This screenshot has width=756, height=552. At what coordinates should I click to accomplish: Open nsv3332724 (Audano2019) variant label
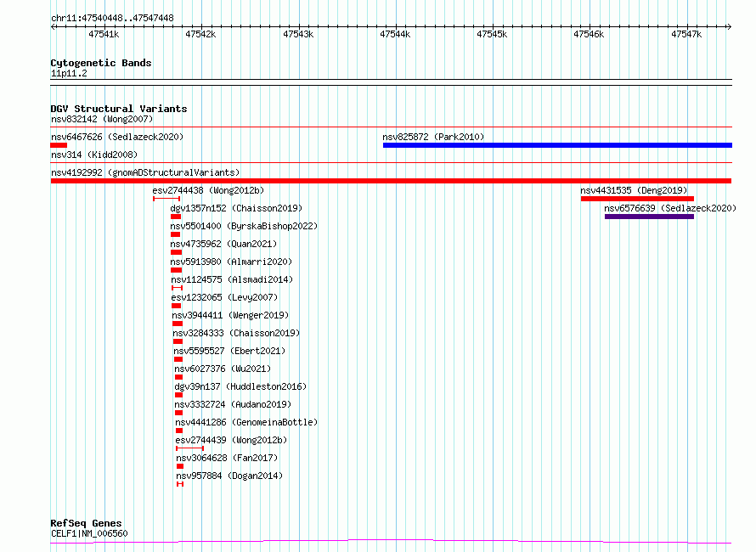point(233,404)
